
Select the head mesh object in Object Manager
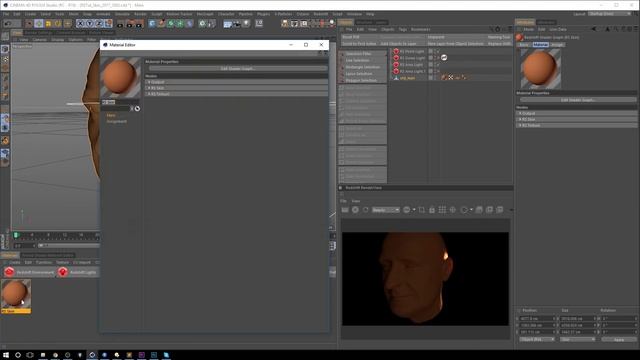point(407,78)
